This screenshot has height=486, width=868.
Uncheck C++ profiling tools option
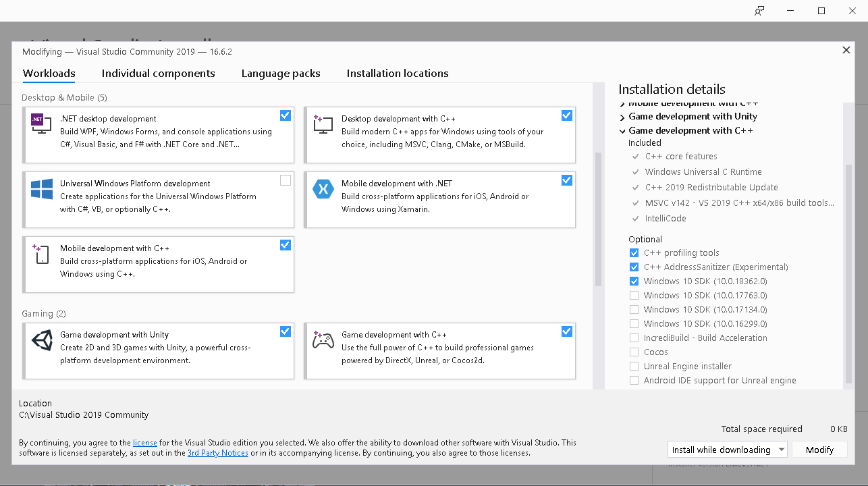[x=634, y=253]
